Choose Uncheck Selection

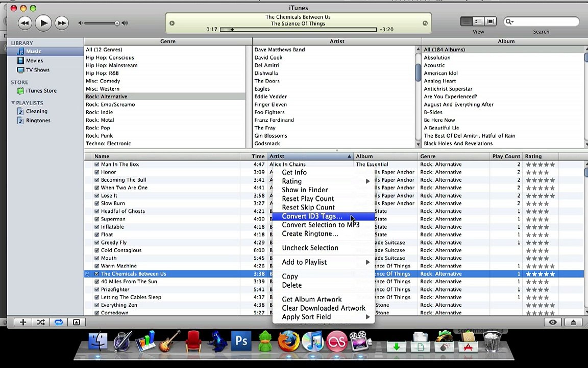pyautogui.click(x=323, y=248)
